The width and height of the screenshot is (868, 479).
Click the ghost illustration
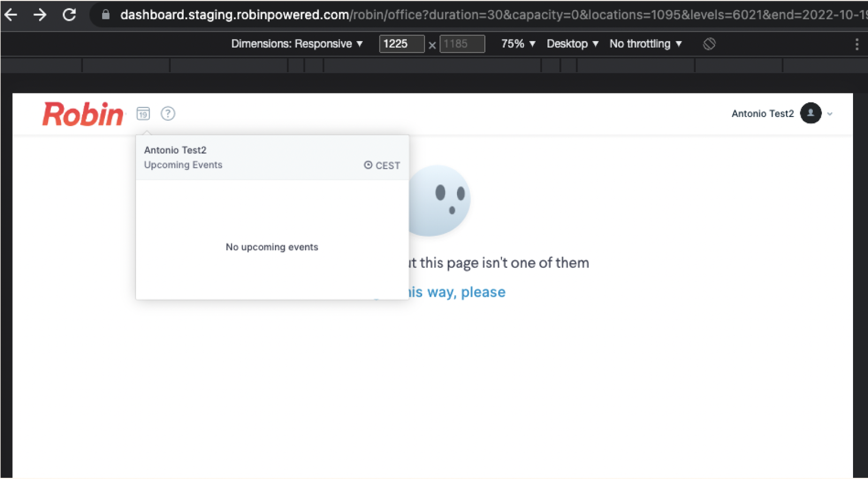[439, 200]
